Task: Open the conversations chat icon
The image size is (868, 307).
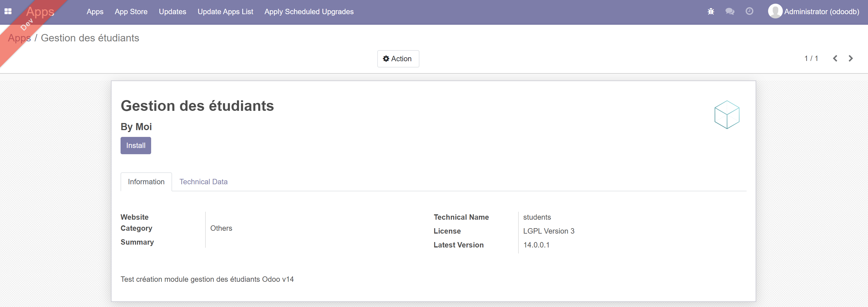Action: pos(730,11)
